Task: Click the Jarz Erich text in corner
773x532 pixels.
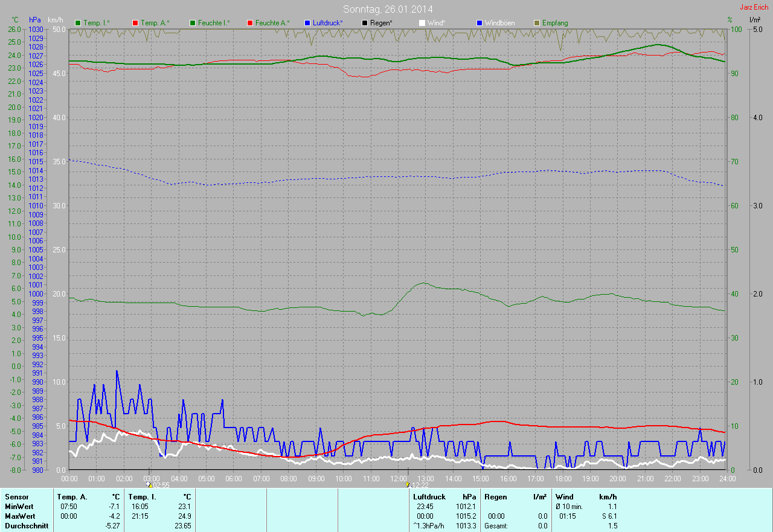Action: (754, 7)
